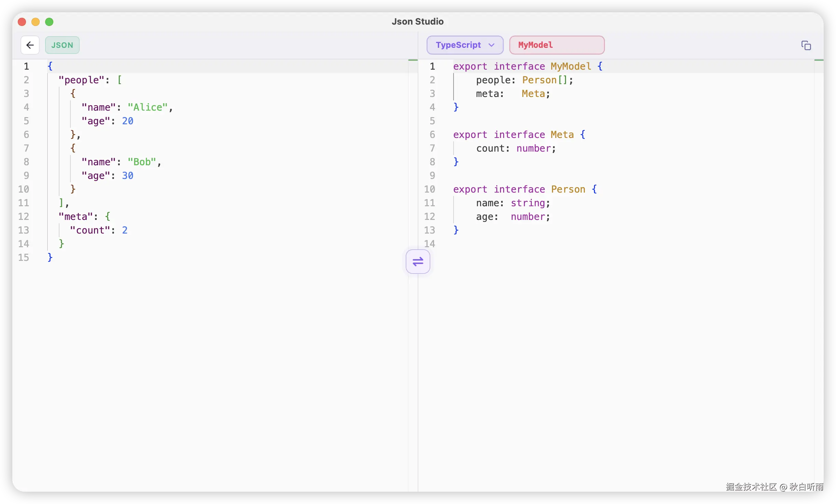Screen dimensions: 836x504
Task: Click the "export interface Person" line
Action: coord(525,189)
